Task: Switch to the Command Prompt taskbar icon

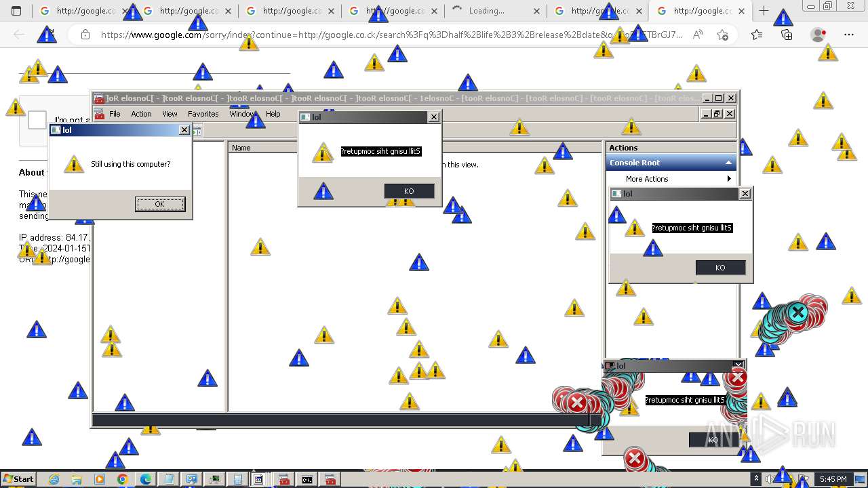Action: [x=307, y=479]
